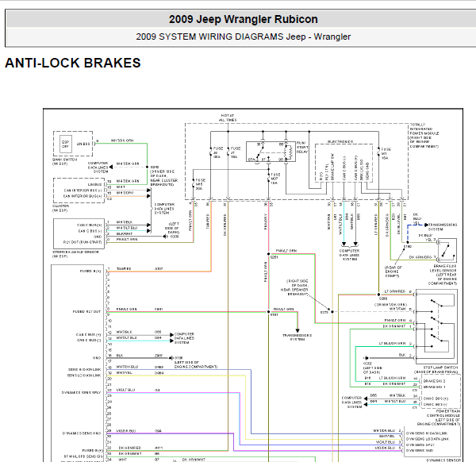Click the M27 fuse below the relay
Screen dimensions: 476x462
pos(268,176)
